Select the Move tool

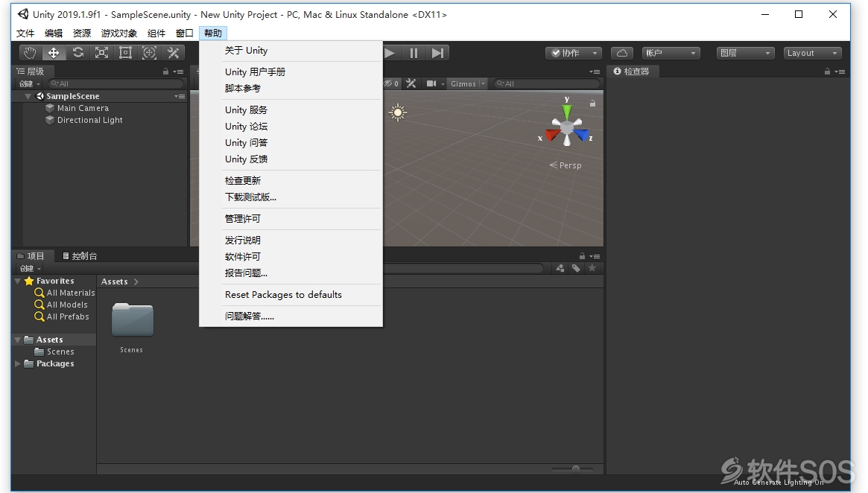(54, 53)
